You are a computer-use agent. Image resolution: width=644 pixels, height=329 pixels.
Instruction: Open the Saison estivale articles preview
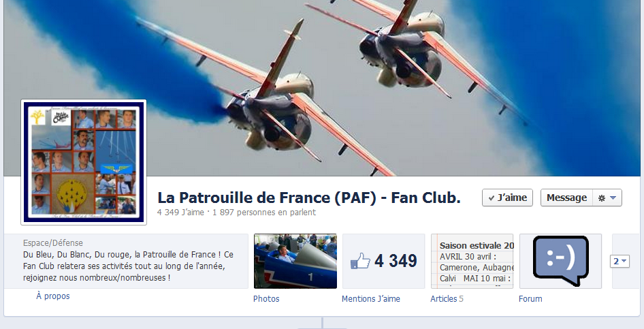(x=472, y=262)
